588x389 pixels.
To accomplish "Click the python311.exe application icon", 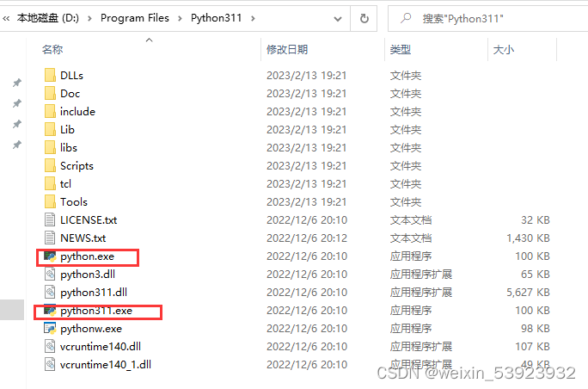I will click(x=50, y=310).
